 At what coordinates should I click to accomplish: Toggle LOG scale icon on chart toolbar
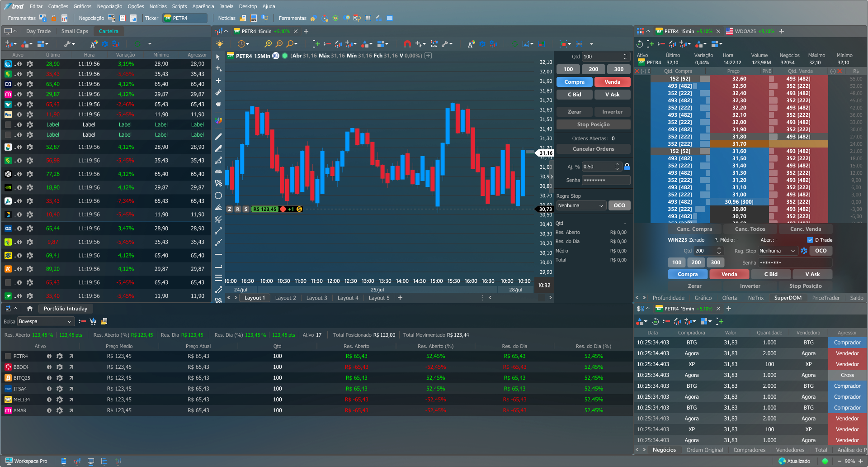click(434, 44)
